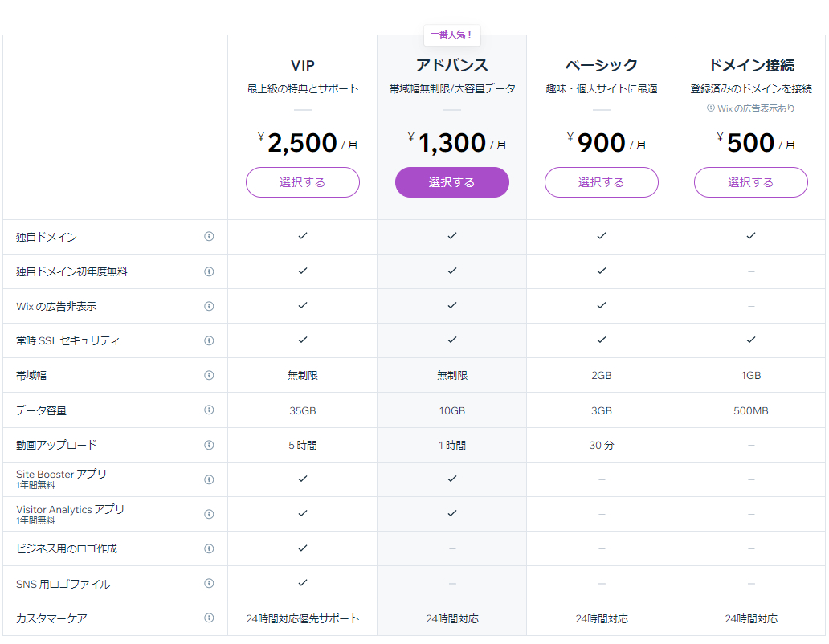The height and width of the screenshot is (644, 829).
Task: Choose the アドバンス plan 選択する button
Action: point(452,182)
